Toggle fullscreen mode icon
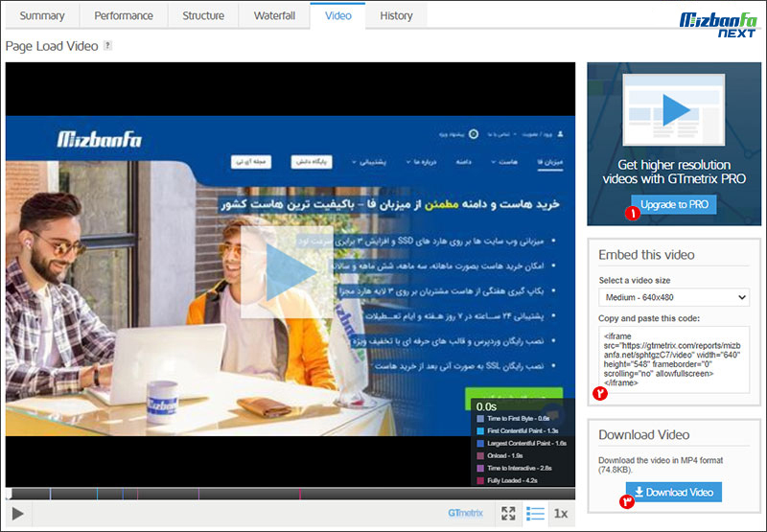Image resolution: width=767 pixels, height=532 pixels. pyautogui.click(x=508, y=514)
